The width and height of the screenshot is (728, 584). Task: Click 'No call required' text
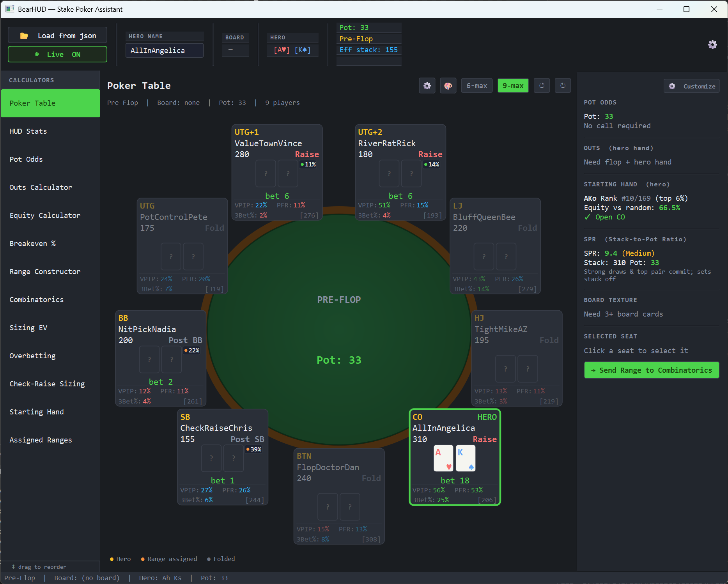(x=617, y=126)
